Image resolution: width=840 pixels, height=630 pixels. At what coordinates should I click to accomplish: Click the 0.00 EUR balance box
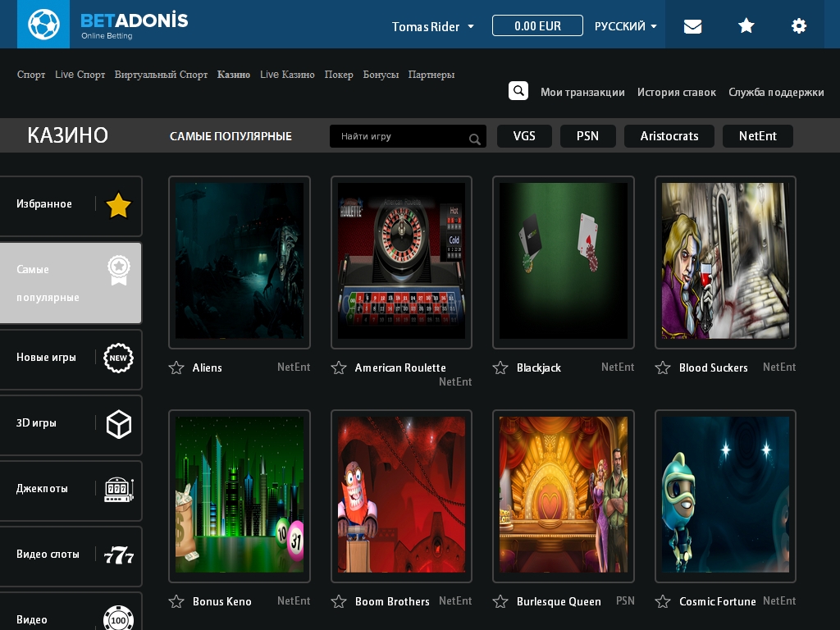pos(537,25)
